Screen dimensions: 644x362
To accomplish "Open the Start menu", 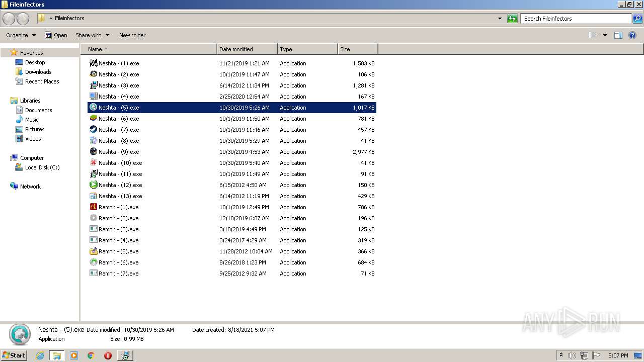I will click(x=14, y=355).
